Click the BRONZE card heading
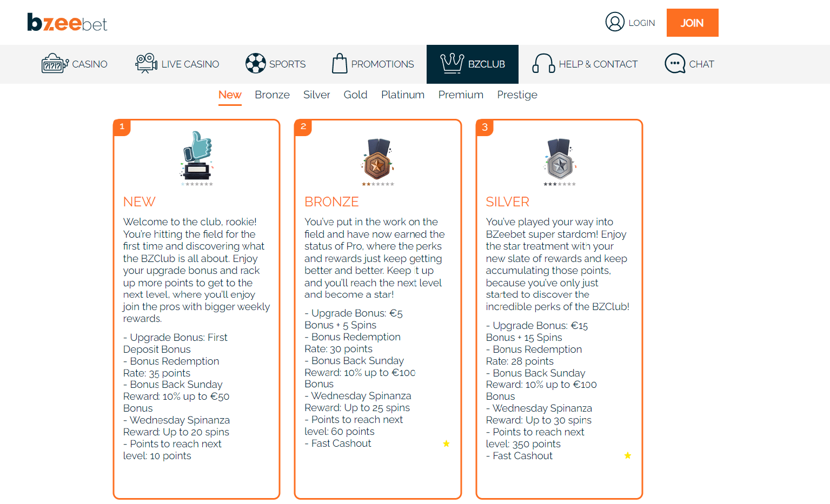This screenshot has width=830, height=504. coord(331,202)
